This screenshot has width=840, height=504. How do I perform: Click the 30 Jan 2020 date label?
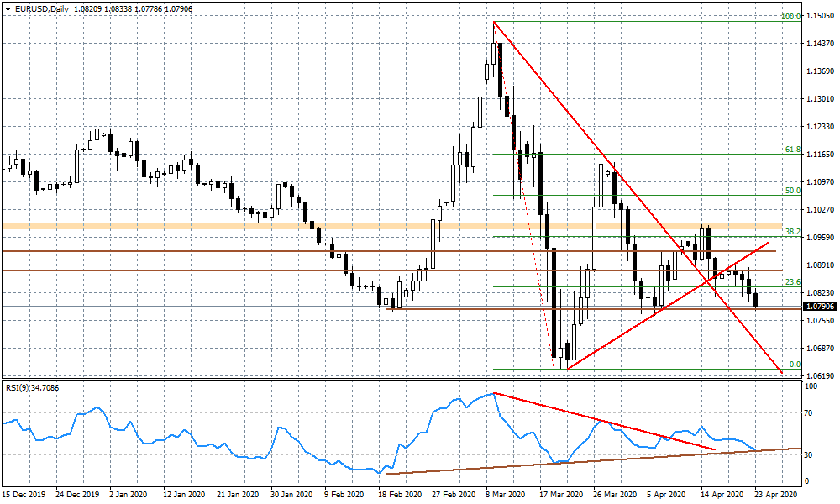[x=291, y=495]
